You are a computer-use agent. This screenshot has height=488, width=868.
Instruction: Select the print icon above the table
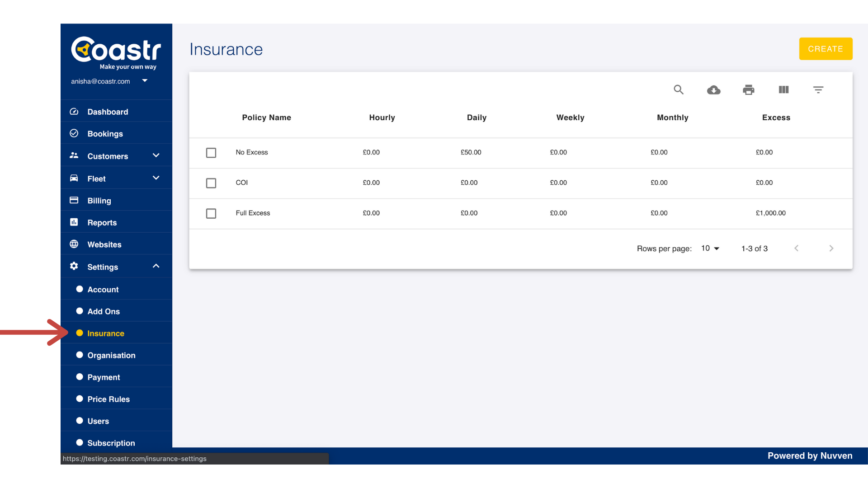(x=749, y=89)
